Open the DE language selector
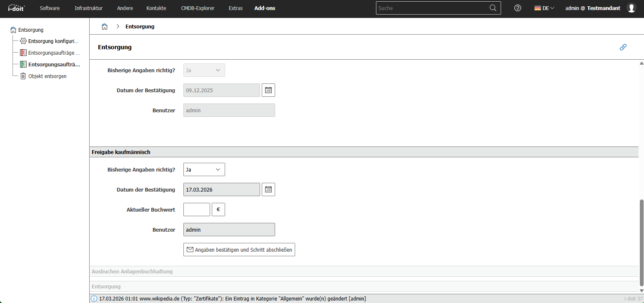This screenshot has height=303, width=644. [x=544, y=8]
